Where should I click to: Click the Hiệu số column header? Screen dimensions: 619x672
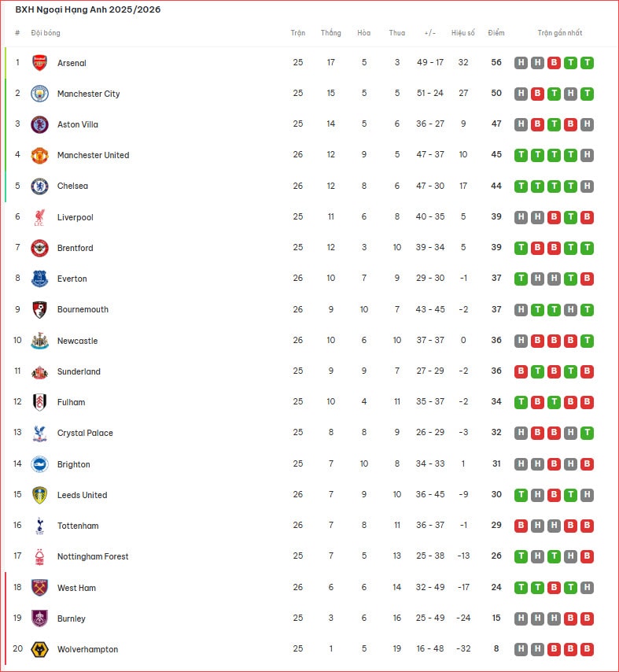(x=463, y=33)
